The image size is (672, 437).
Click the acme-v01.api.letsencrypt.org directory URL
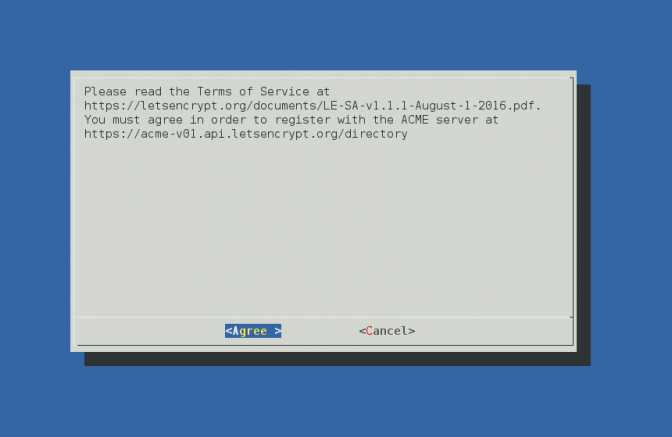(246, 134)
